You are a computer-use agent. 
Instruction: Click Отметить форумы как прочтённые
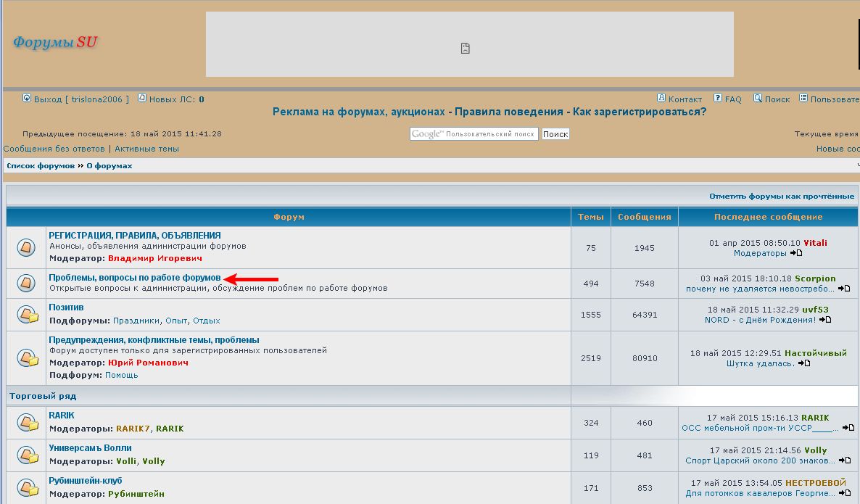click(x=782, y=197)
